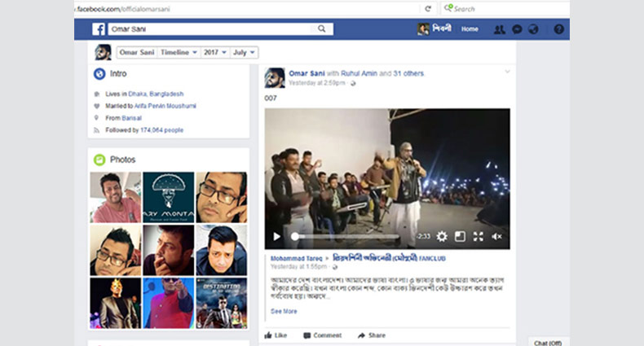Open the Messenger messages icon
The image size is (644, 346).
pyautogui.click(x=517, y=29)
